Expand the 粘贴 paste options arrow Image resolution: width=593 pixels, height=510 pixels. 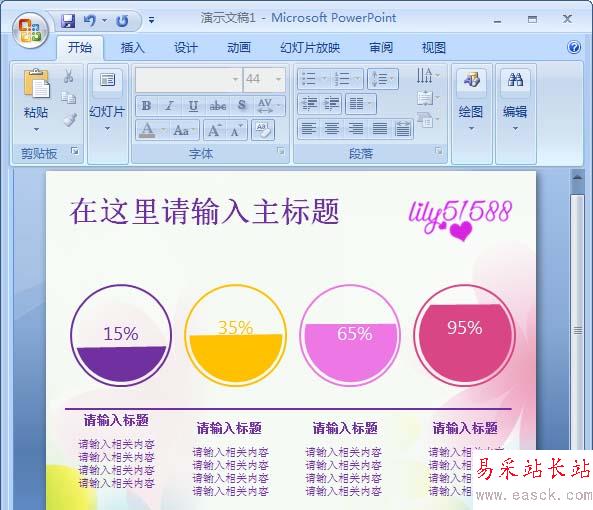[36, 130]
